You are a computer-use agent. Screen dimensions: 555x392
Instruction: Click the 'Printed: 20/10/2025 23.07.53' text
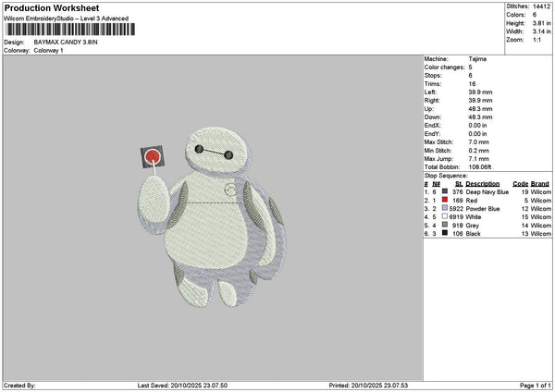(x=368, y=386)
